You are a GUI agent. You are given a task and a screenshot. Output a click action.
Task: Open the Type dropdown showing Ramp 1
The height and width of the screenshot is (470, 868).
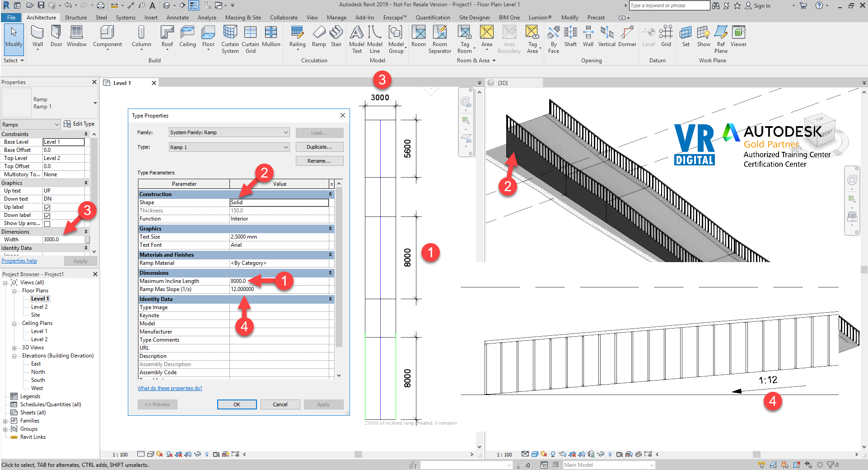[x=229, y=147]
